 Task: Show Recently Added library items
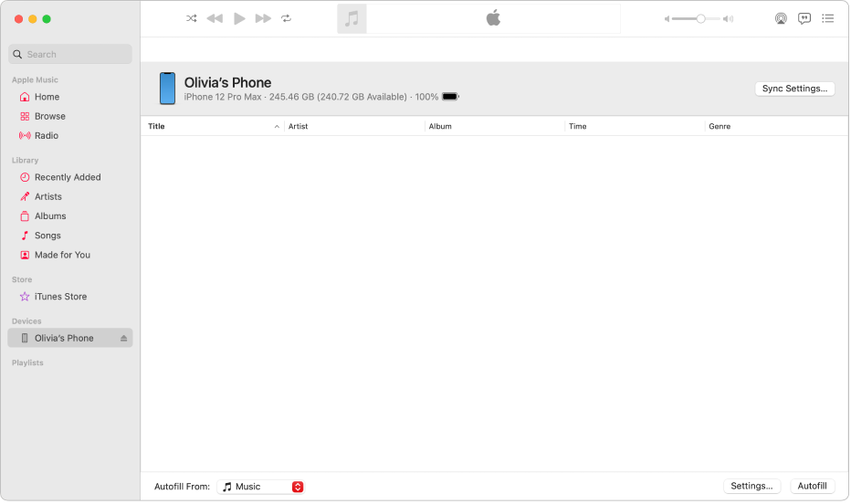pos(70,177)
